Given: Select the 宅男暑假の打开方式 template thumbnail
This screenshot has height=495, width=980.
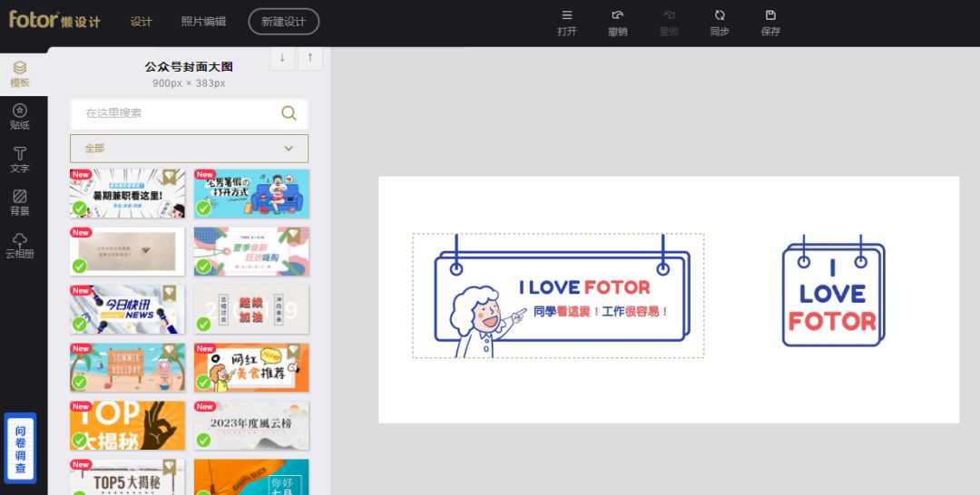Looking at the screenshot, I should tap(251, 193).
